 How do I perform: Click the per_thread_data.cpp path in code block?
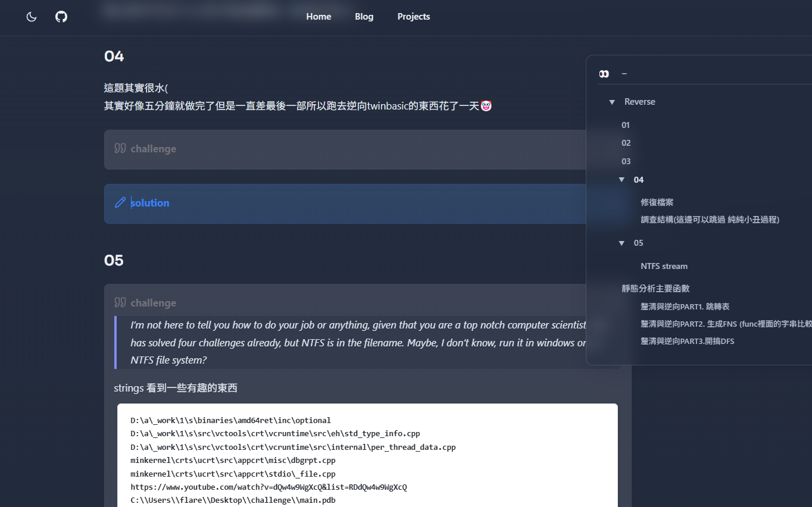tap(293, 447)
